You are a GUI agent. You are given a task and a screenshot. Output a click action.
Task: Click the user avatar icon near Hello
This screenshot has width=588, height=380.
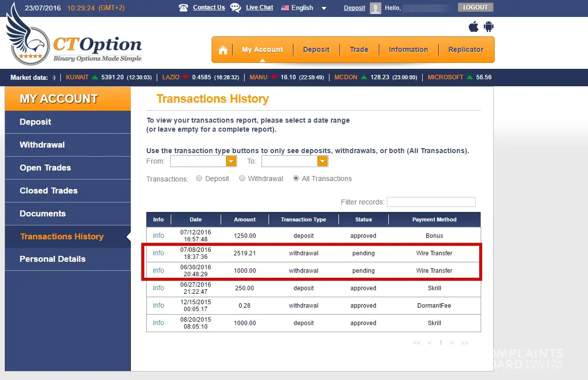375,8
